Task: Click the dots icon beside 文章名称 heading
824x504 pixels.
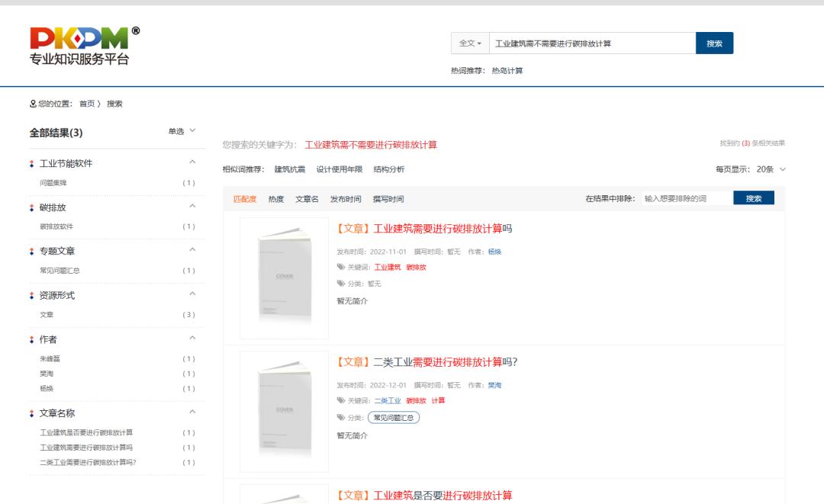Action: click(31, 412)
